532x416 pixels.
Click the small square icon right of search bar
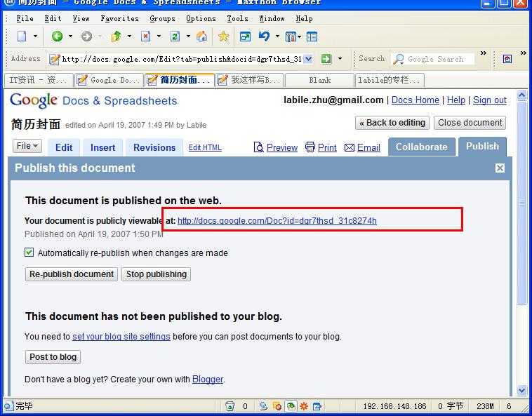click(x=507, y=59)
